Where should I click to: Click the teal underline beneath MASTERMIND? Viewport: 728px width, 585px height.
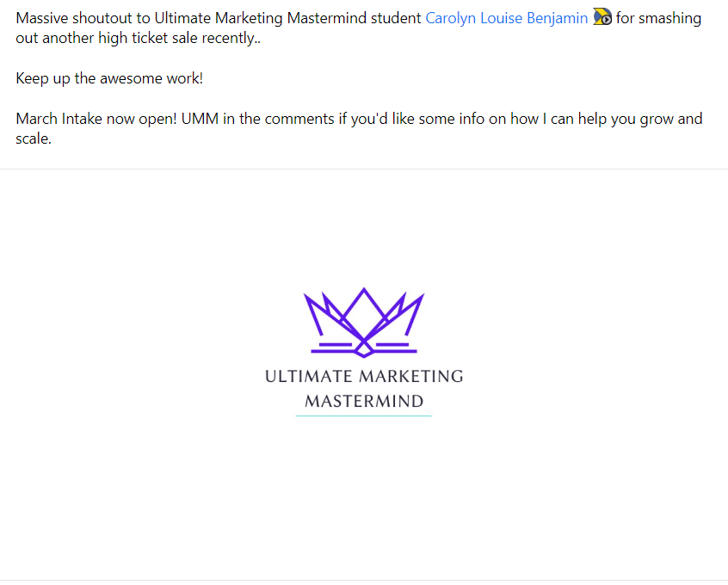tap(364, 416)
